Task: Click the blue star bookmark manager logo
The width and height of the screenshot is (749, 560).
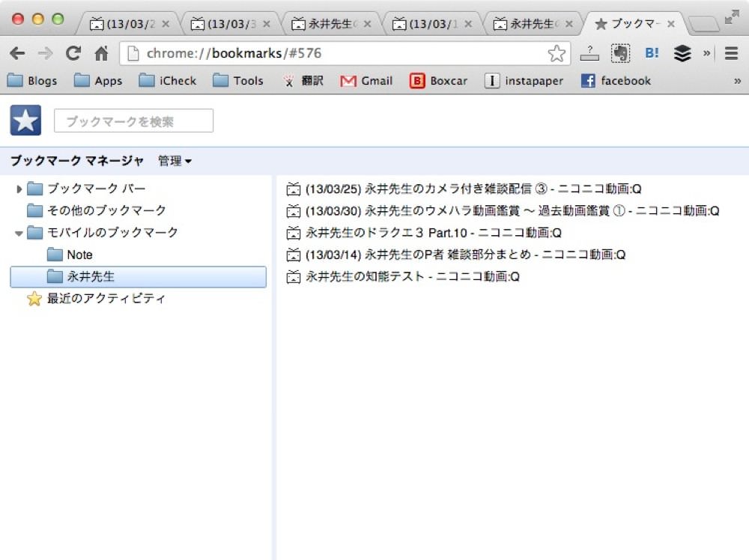Action: click(25, 121)
